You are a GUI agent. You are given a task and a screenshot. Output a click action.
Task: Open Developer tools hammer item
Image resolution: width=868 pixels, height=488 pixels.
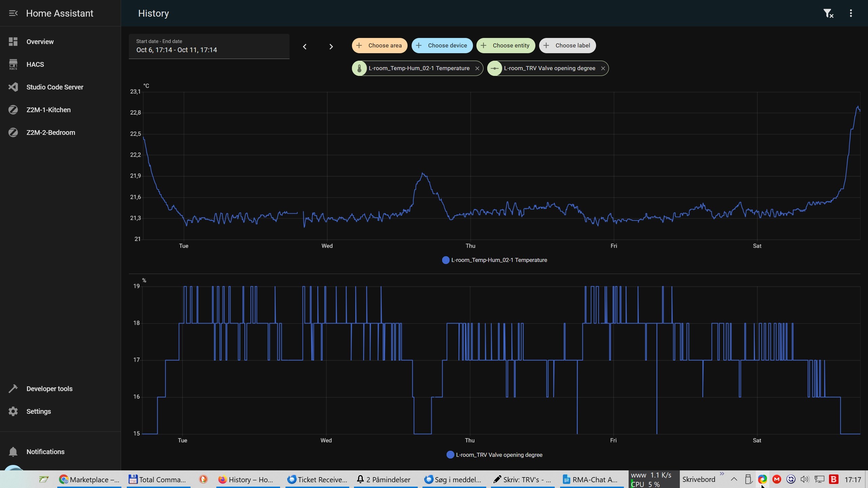pyautogui.click(x=49, y=389)
